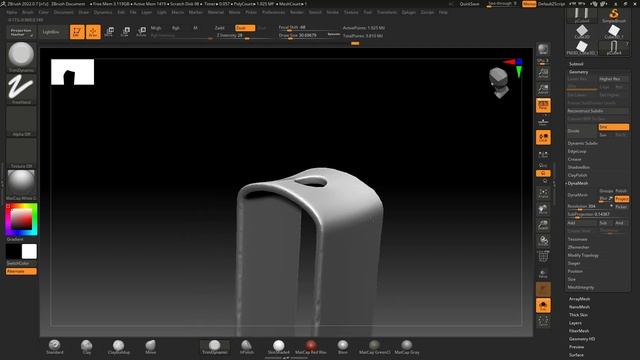Activate the Draw mode button

point(93,32)
